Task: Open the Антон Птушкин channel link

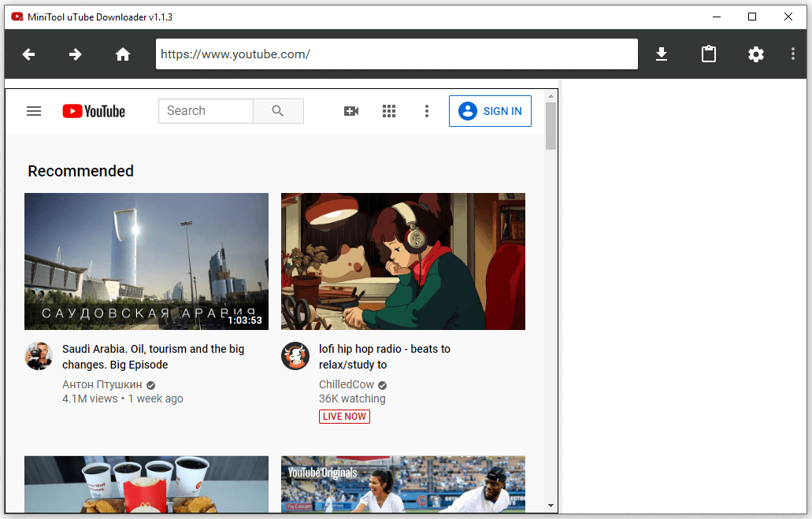Action: click(x=102, y=384)
